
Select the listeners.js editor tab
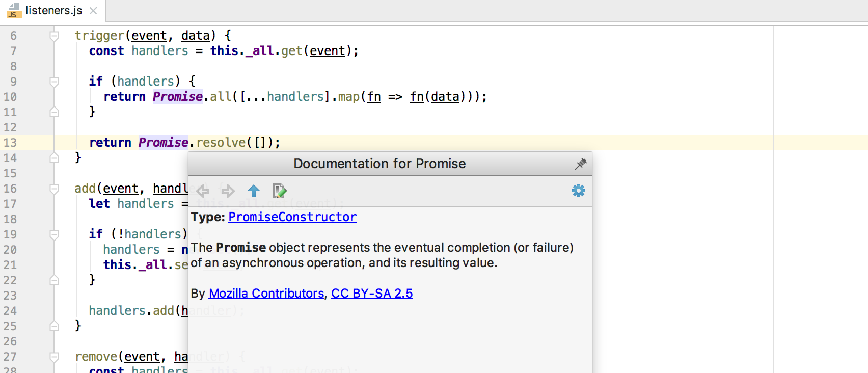(x=53, y=11)
